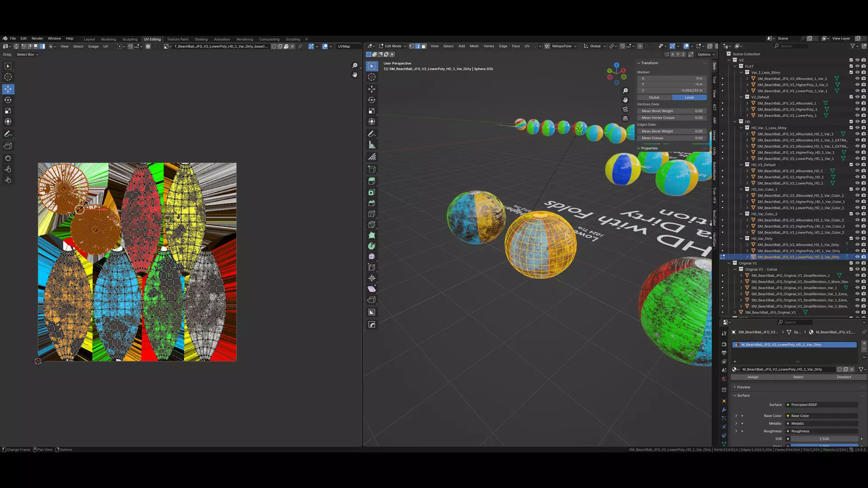The image size is (868, 488).
Task: Toggle the Local transform orientation button
Action: click(689, 97)
